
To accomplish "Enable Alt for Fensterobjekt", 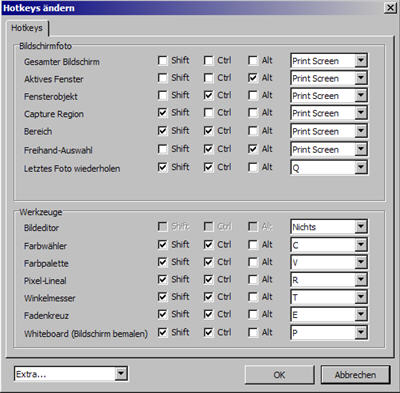I will coord(253,95).
